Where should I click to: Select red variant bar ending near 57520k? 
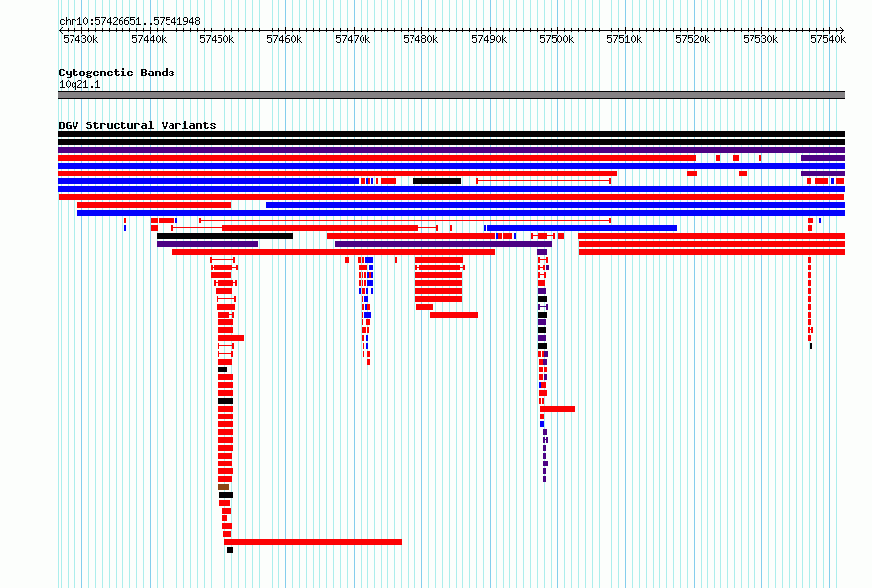click(376, 158)
